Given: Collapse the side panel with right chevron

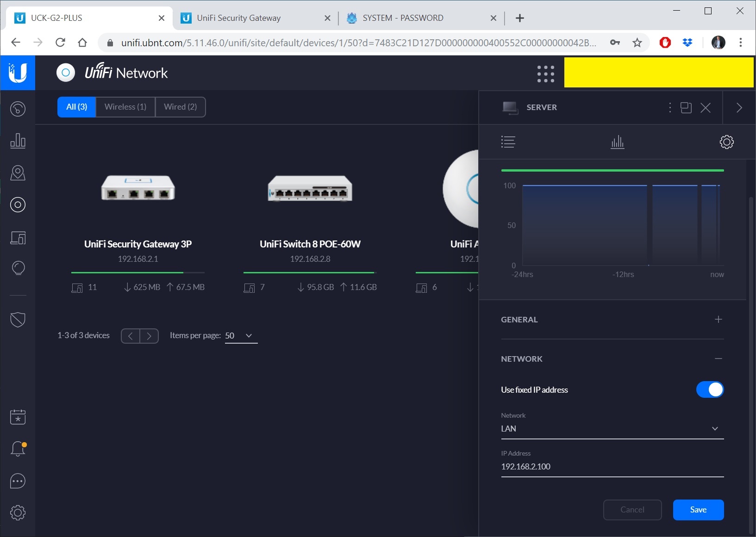Looking at the screenshot, I should point(739,108).
